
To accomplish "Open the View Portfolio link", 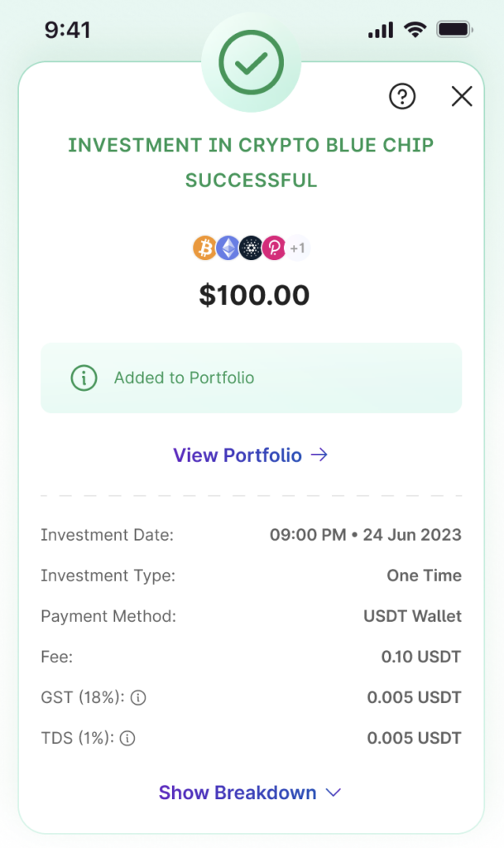I will click(x=238, y=455).
